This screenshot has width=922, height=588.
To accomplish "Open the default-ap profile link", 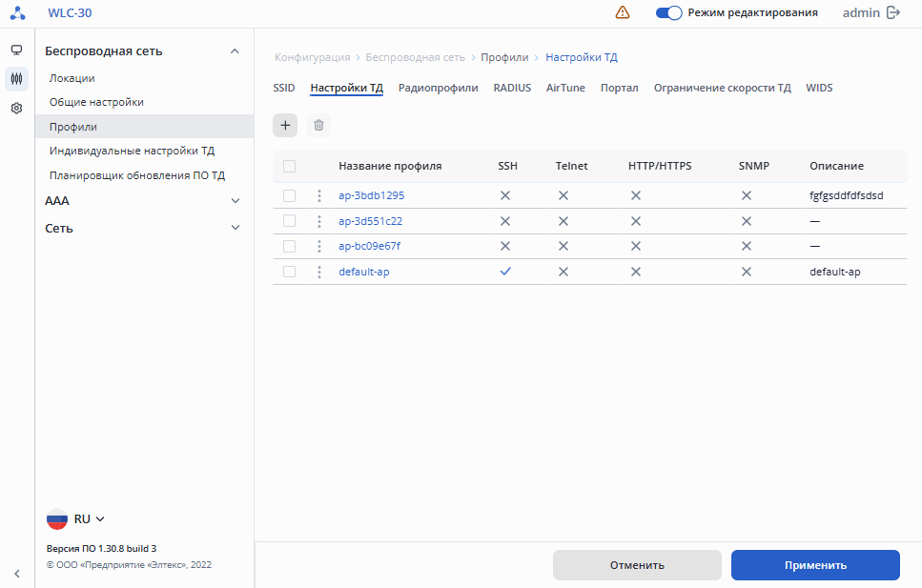I will tap(364, 272).
